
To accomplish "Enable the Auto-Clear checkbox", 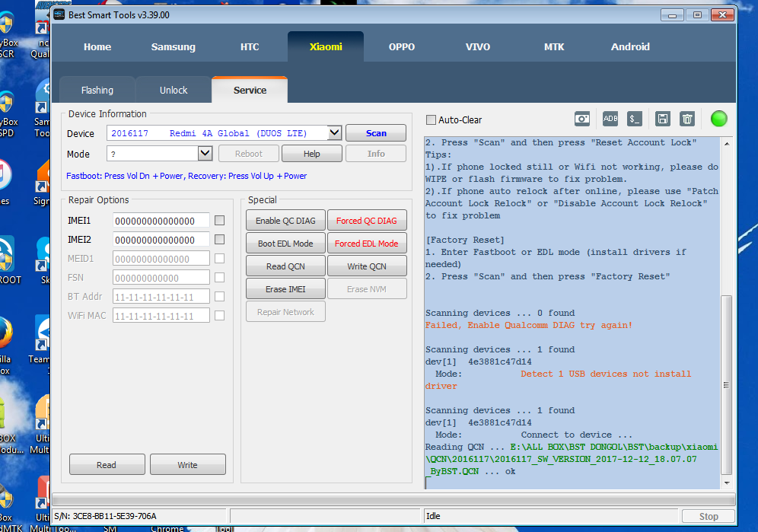I will point(431,120).
